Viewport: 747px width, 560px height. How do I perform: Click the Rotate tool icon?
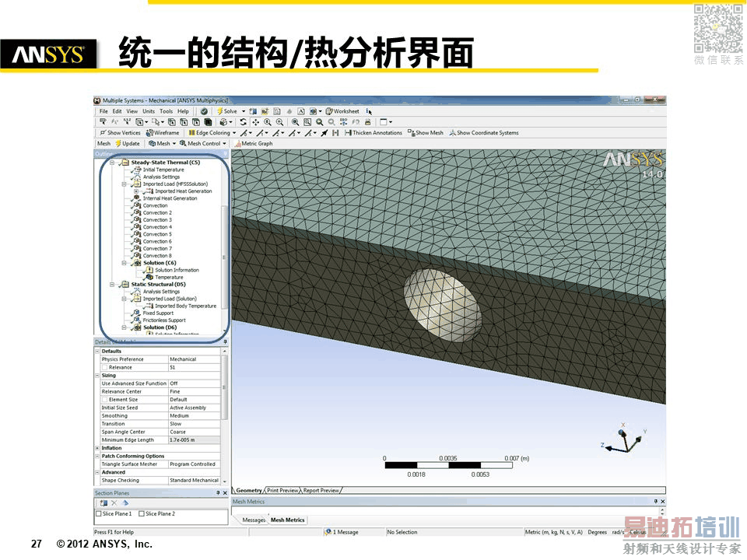(243, 122)
